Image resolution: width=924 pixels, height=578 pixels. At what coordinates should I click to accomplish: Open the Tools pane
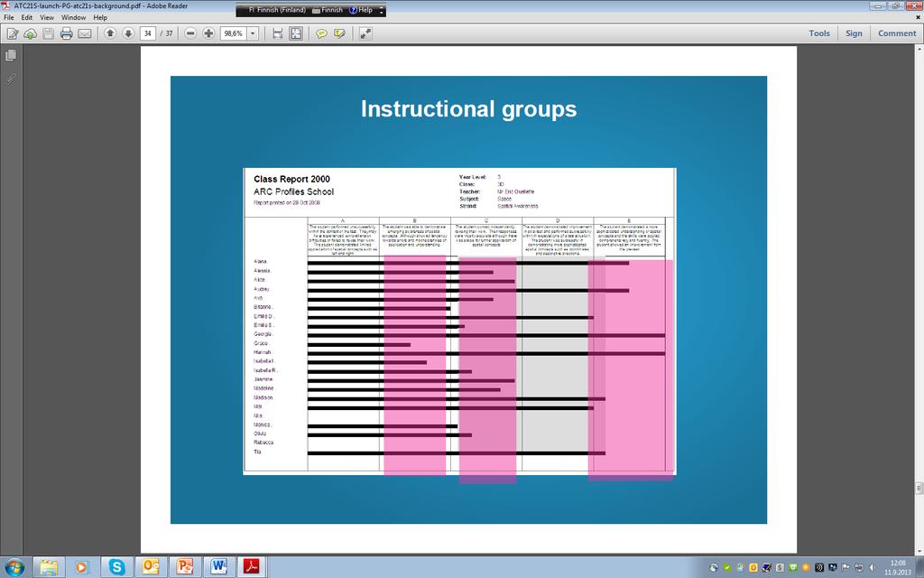(819, 33)
